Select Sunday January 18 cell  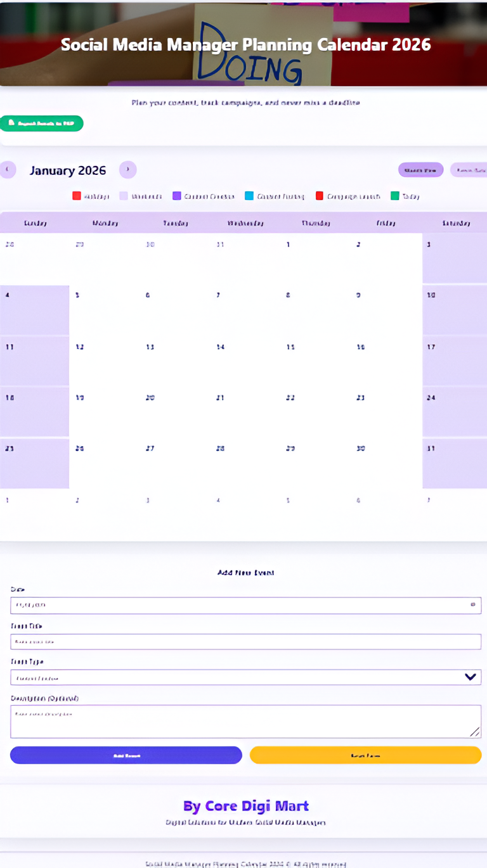point(34,412)
